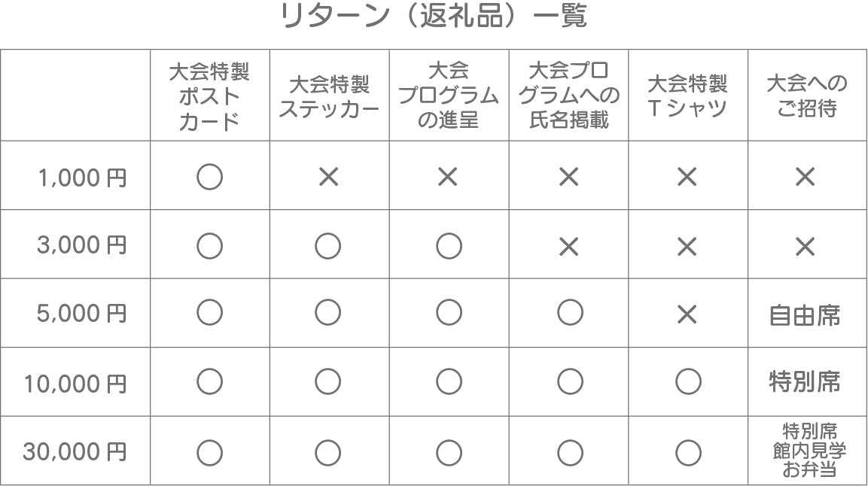Select the 大会特製ステッカー column header
This screenshot has width=868, height=486.
pyautogui.click(x=329, y=96)
